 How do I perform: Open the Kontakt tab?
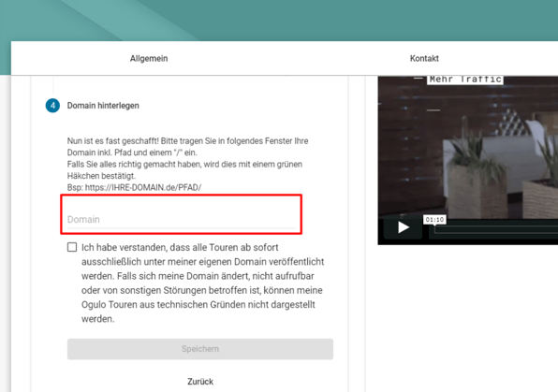coord(424,58)
